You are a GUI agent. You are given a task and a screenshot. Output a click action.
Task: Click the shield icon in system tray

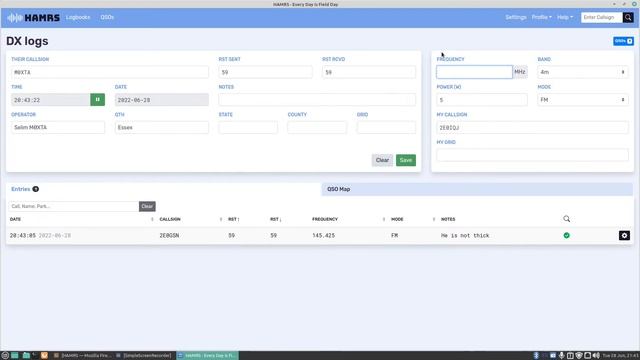[579, 356]
